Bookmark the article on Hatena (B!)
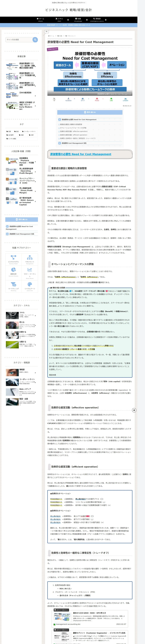This screenshot has width=145, height=644. [83, 99]
